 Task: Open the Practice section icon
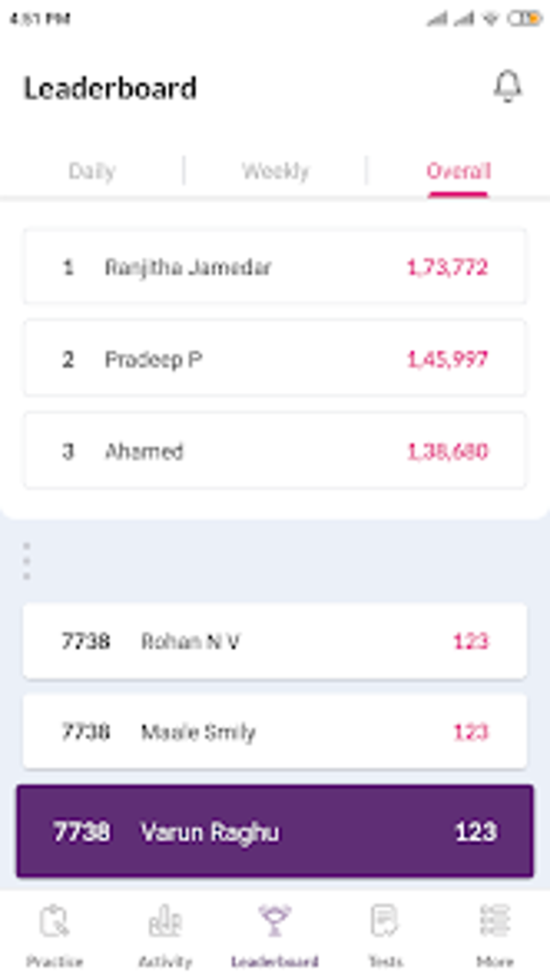(54, 922)
